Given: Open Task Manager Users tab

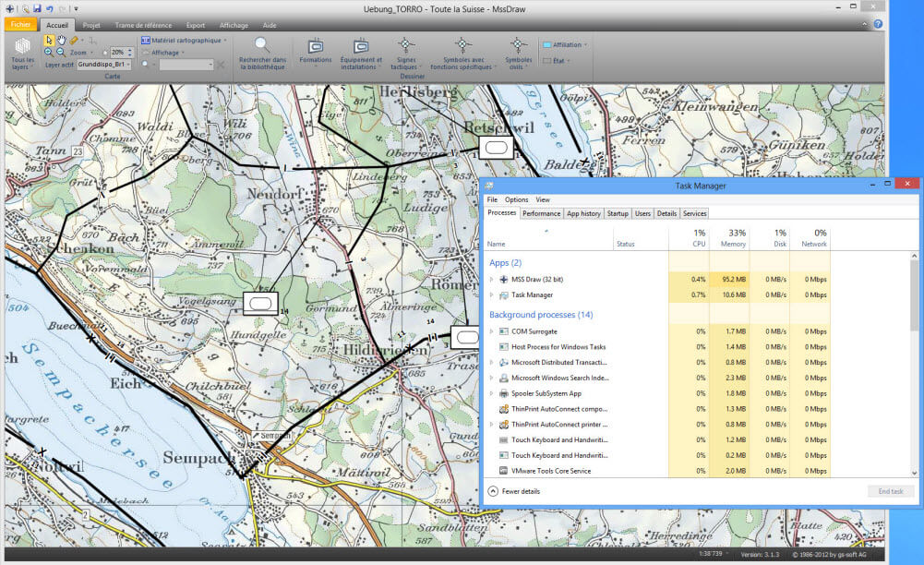Looking at the screenshot, I should 642,213.
